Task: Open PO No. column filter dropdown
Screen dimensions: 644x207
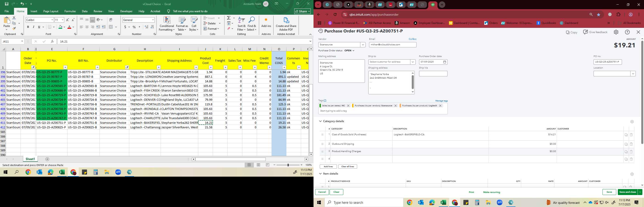Action: tap(65, 67)
